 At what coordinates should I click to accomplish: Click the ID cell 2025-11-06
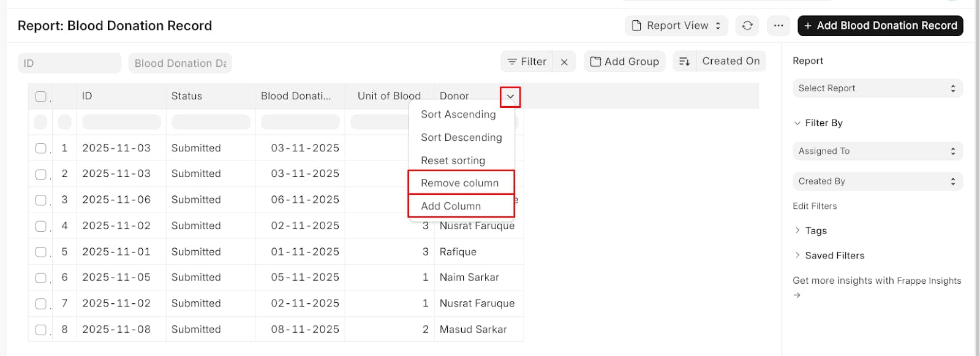[116, 200]
